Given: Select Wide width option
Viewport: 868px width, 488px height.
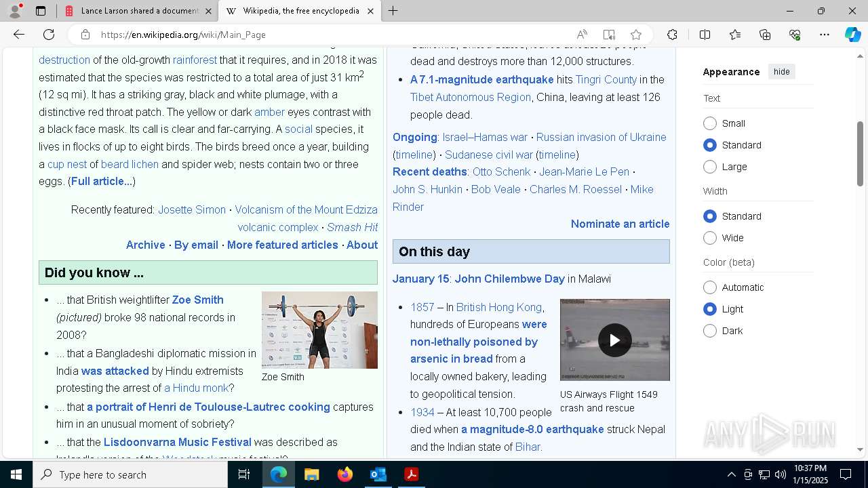Looking at the screenshot, I should (x=710, y=238).
